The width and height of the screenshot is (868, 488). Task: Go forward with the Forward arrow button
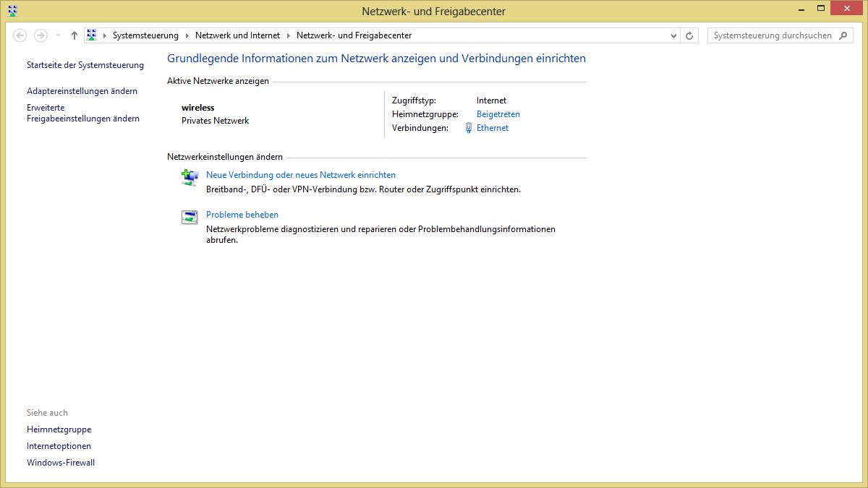(41, 35)
